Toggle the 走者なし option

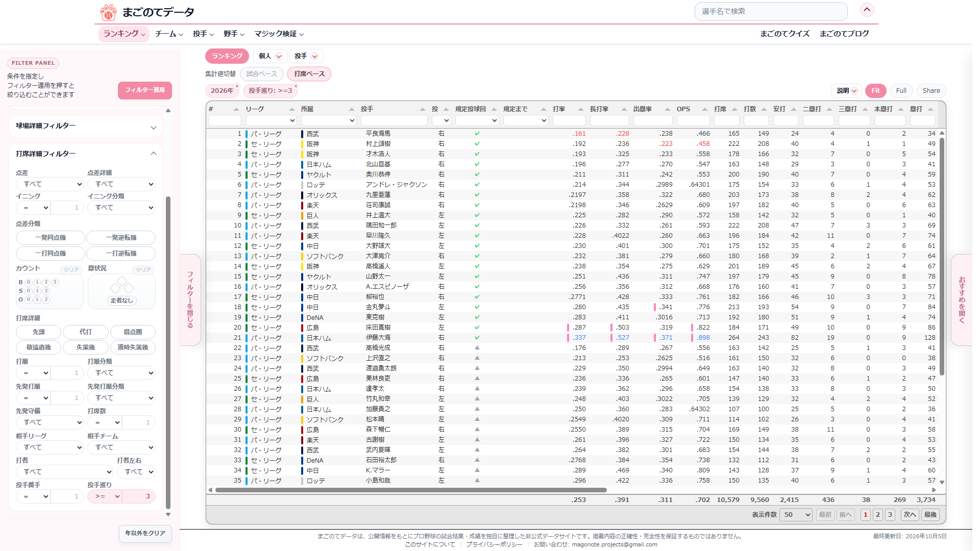(x=122, y=300)
